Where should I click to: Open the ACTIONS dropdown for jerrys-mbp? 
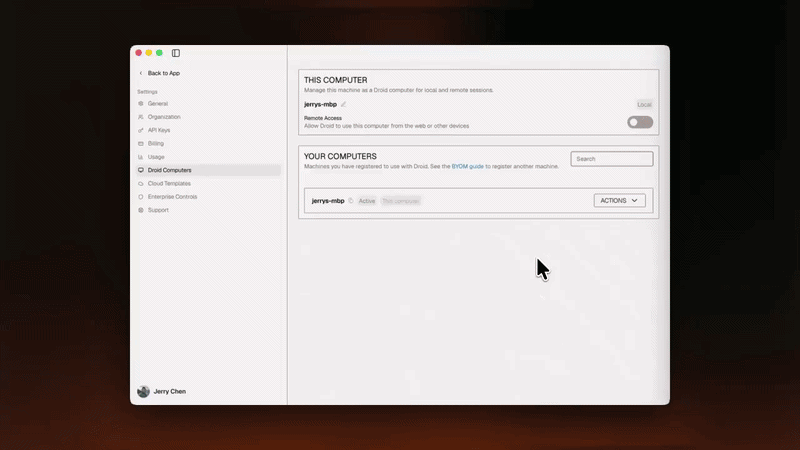tap(619, 201)
